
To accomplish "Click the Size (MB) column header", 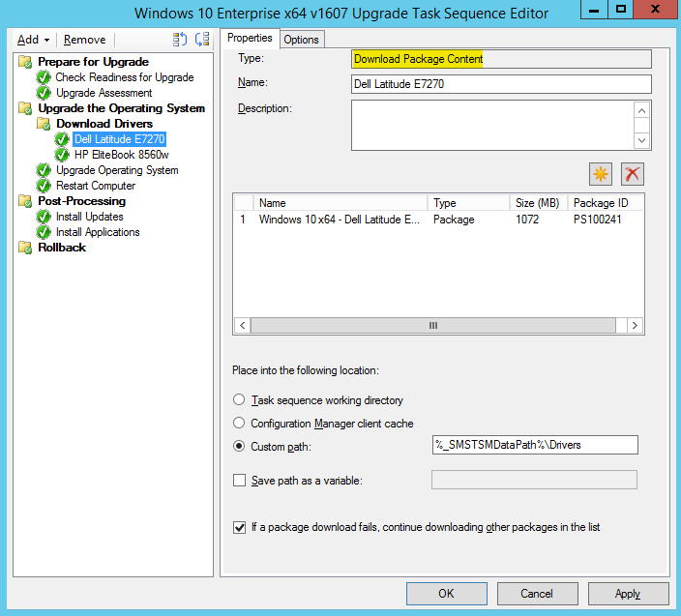I will tap(539, 203).
